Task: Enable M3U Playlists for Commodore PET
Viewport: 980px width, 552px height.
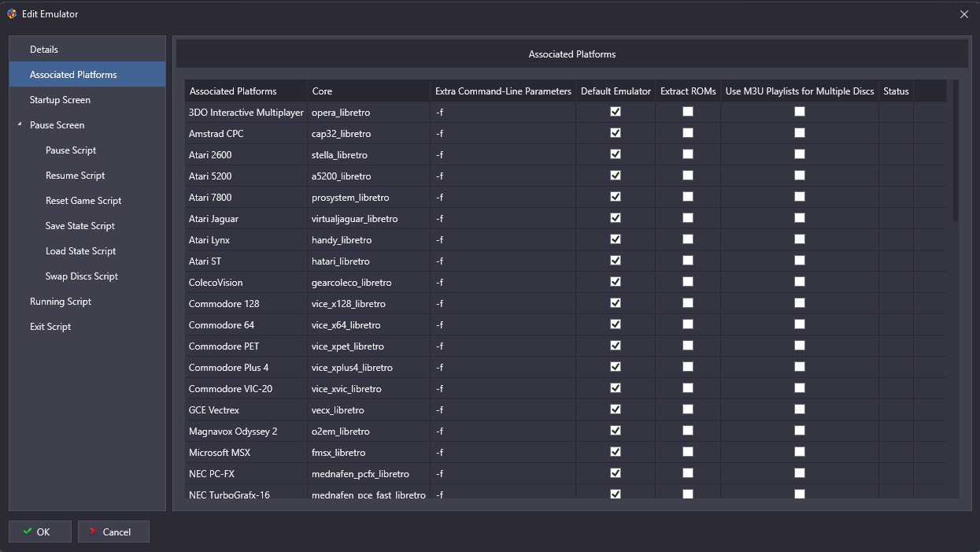Action: click(800, 346)
